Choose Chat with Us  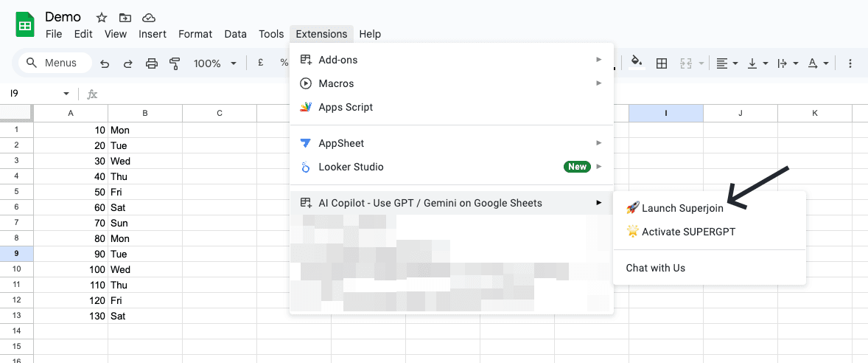coord(710,268)
